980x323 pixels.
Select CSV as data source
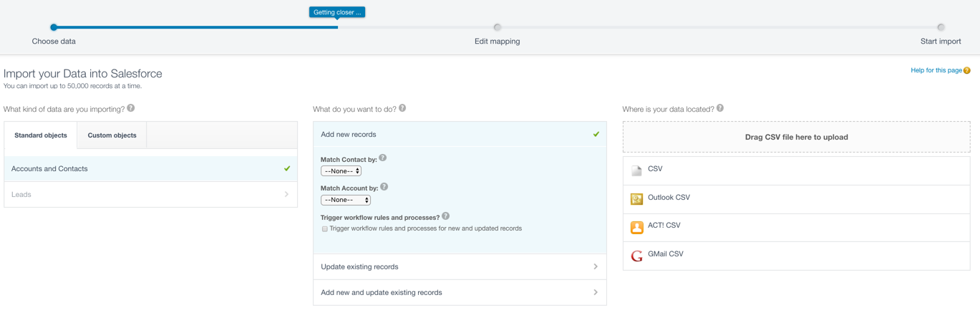(x=797, y=170)
